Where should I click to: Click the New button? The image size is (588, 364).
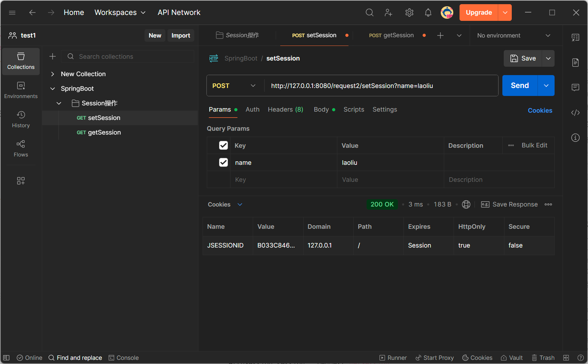click(155, 35)
